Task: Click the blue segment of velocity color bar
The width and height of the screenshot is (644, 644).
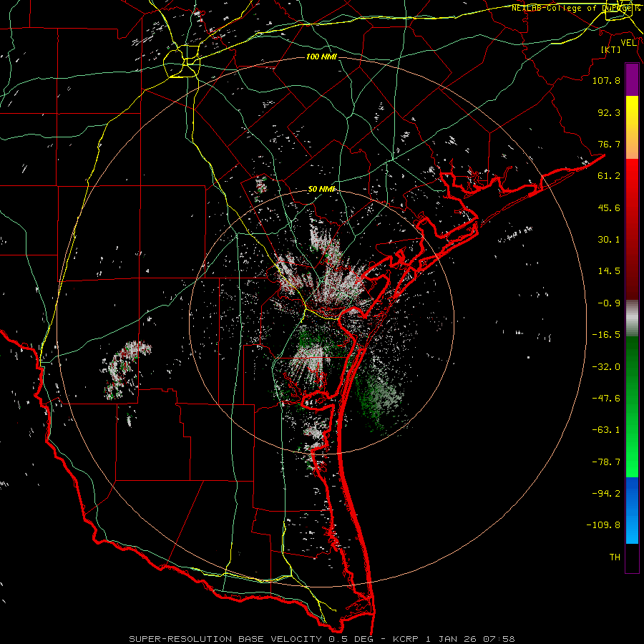Action: coord(632,510)
